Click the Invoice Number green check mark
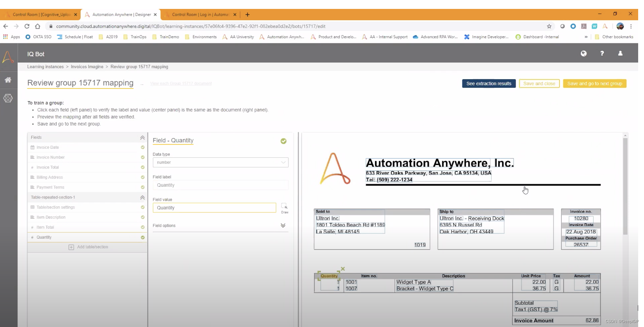 coord(142,157)
